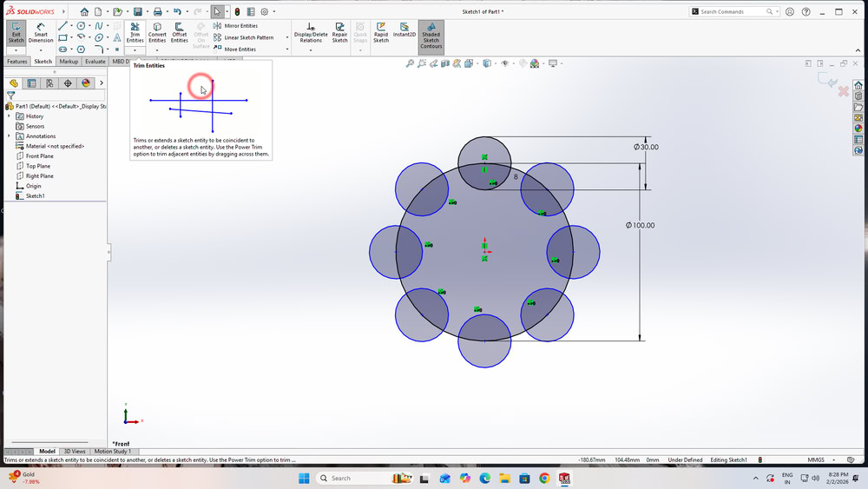This screenshot has height=489, width=868.
Task: Click Zoom to Fit icon
Action: [410, 63]
